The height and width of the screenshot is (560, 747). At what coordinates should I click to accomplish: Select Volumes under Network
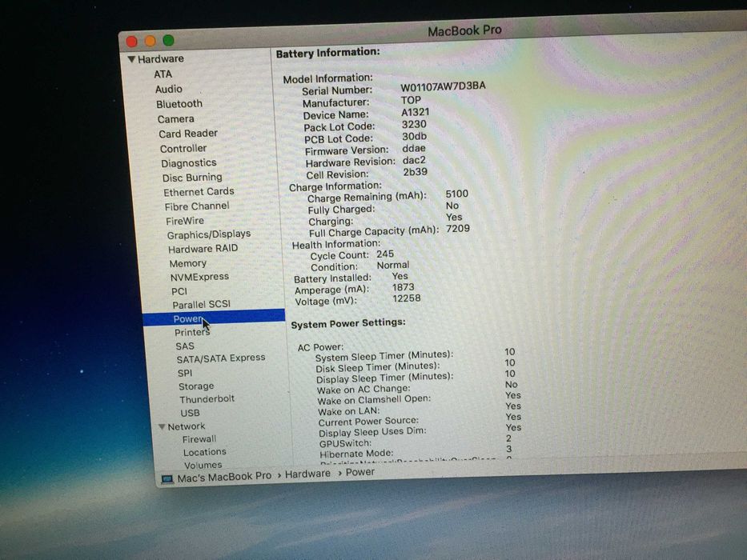(x=203, y=466)
